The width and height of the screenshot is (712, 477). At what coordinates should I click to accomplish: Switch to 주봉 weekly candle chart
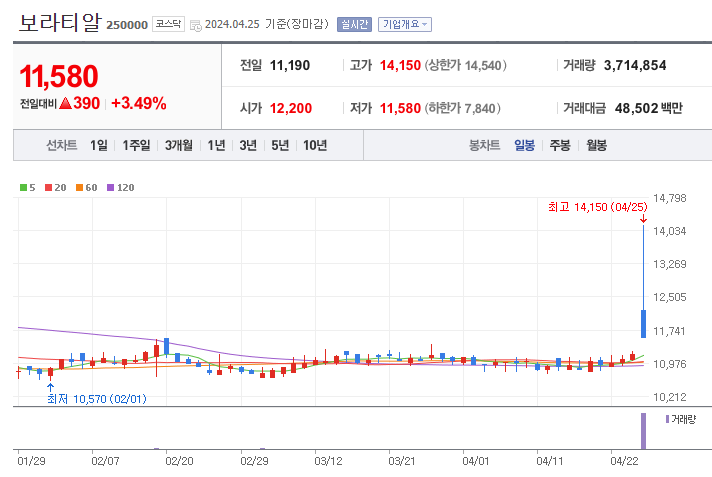click(559, 145)
